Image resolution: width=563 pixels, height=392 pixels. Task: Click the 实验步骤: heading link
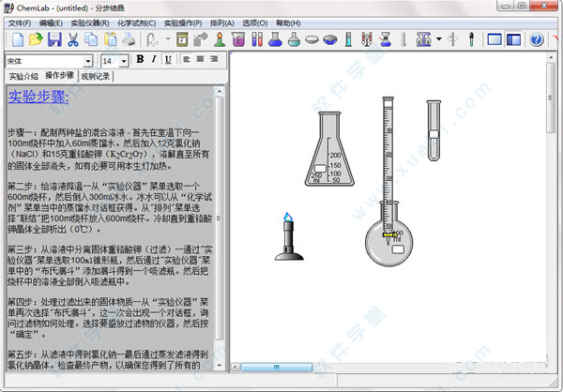pos(38,97)
